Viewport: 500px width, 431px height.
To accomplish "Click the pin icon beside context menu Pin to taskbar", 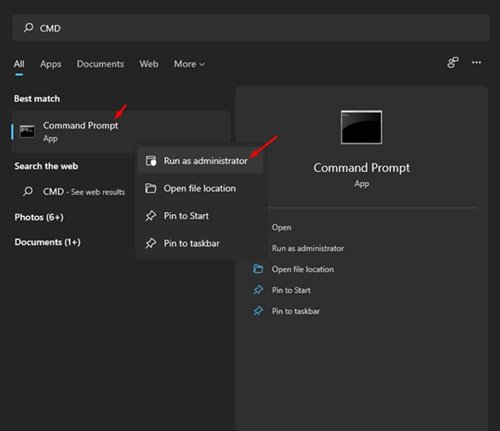I will pos(150,243).
